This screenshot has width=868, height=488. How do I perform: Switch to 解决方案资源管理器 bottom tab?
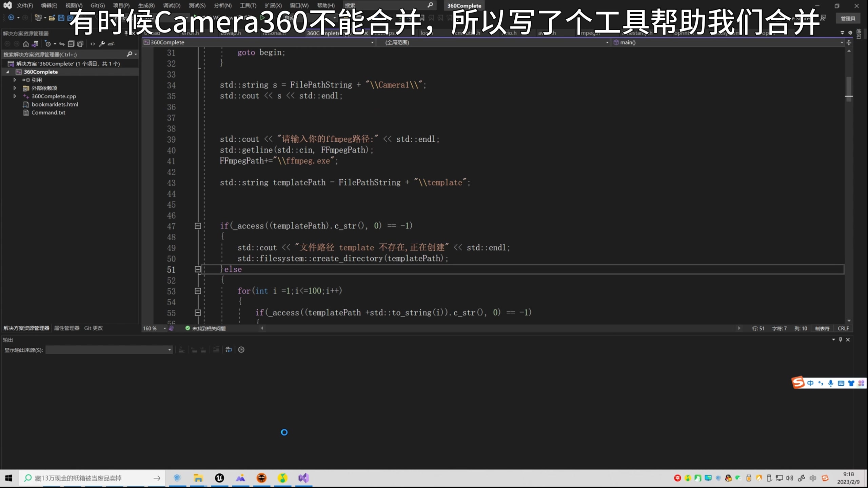click(26, 328)
